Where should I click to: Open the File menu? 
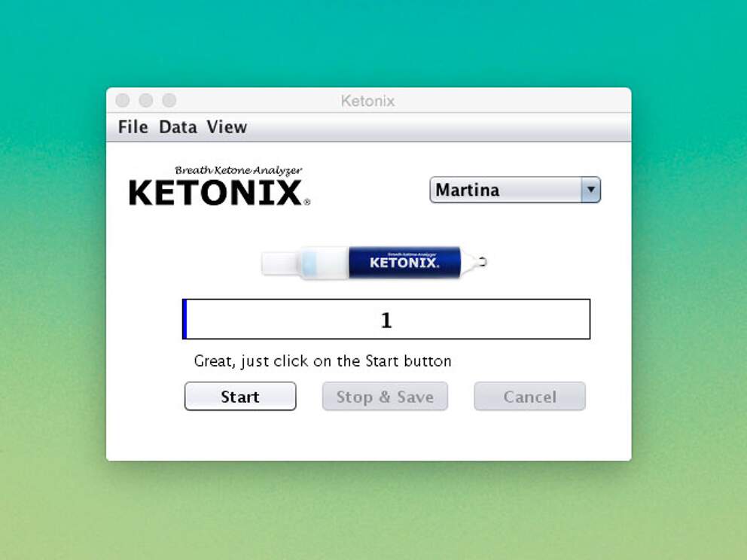coord(133,126)
